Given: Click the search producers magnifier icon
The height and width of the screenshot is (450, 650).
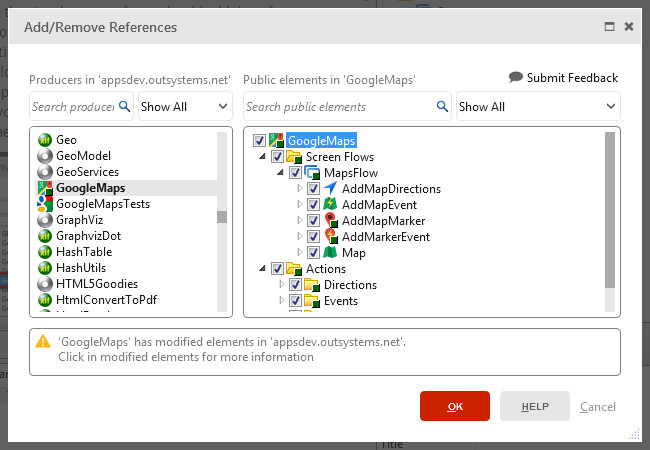Looking at the screenshot, I should pyautogui.click(x=125, y=107).
